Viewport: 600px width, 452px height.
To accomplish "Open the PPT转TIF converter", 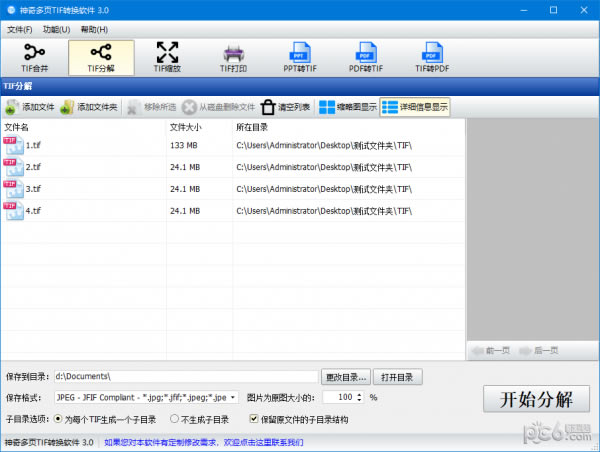I will click(300, 58).
